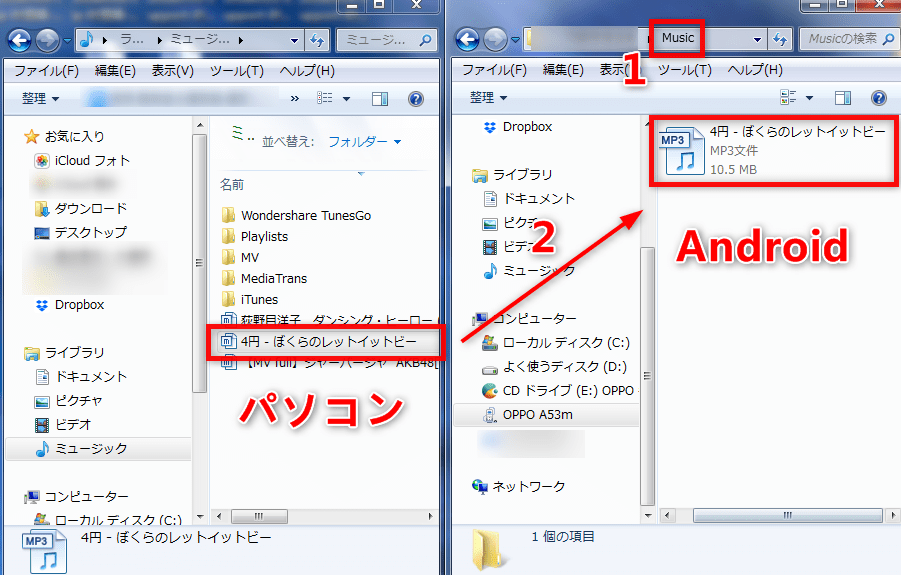The width and height of the screenshot is (901, 575).
Task: Go back in the left Explorer window
Action: [x=19, y=40]
